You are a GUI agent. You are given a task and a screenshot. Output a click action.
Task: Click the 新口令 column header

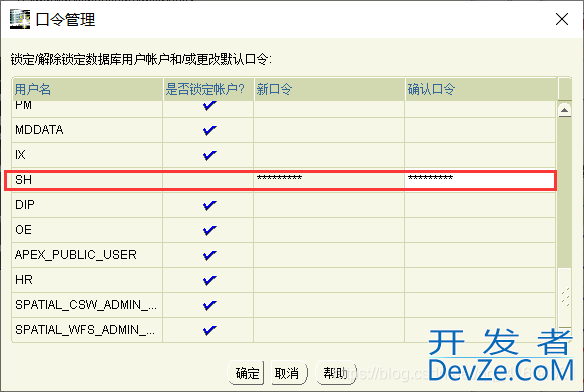(x=329, y=89)
